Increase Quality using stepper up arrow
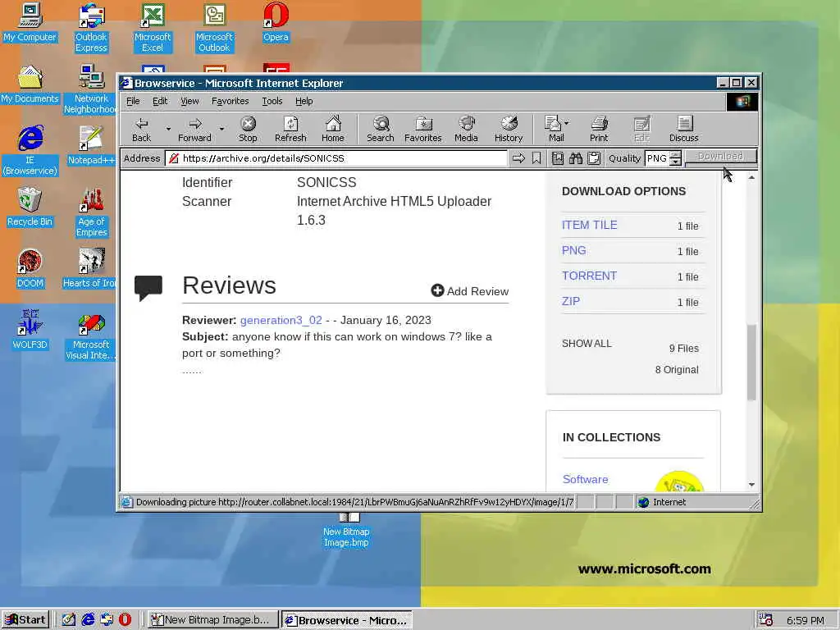 tap(676, 155)
